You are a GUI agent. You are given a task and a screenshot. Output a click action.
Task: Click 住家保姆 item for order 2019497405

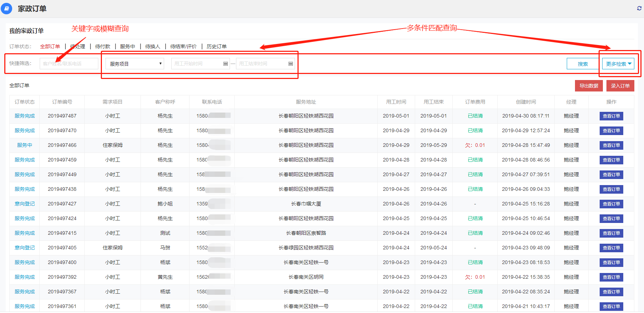113,248
